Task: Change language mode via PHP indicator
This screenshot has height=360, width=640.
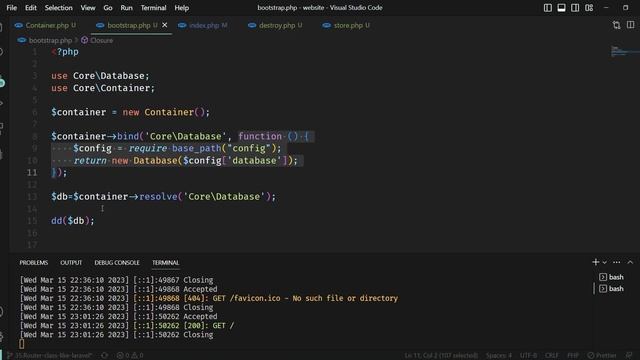Action: click(573, 356)
